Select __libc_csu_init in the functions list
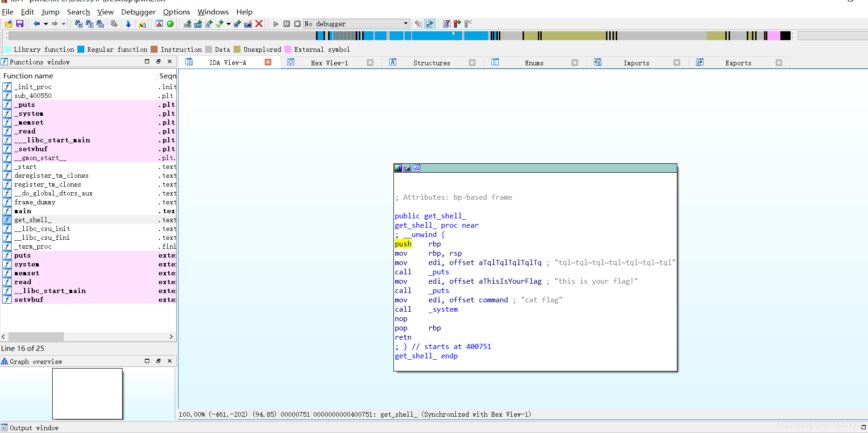Viewport: 868px width, 433px height. pos(89,229)
